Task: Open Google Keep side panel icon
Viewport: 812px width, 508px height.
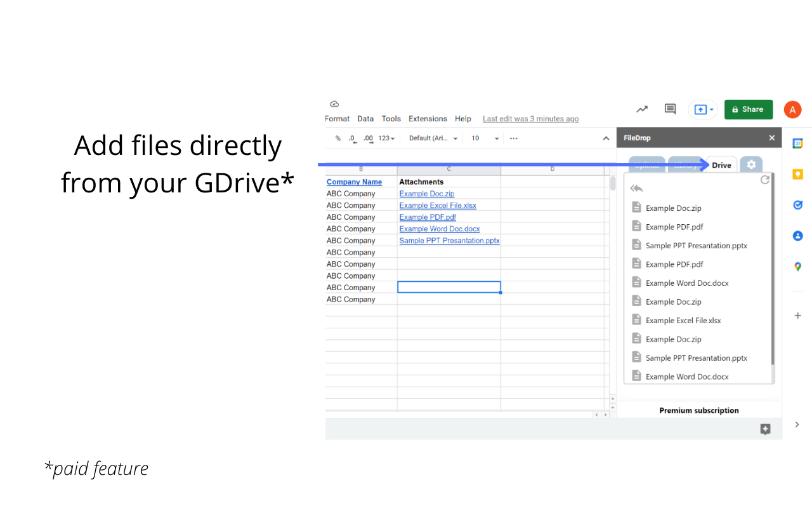Action: [798, 174]
